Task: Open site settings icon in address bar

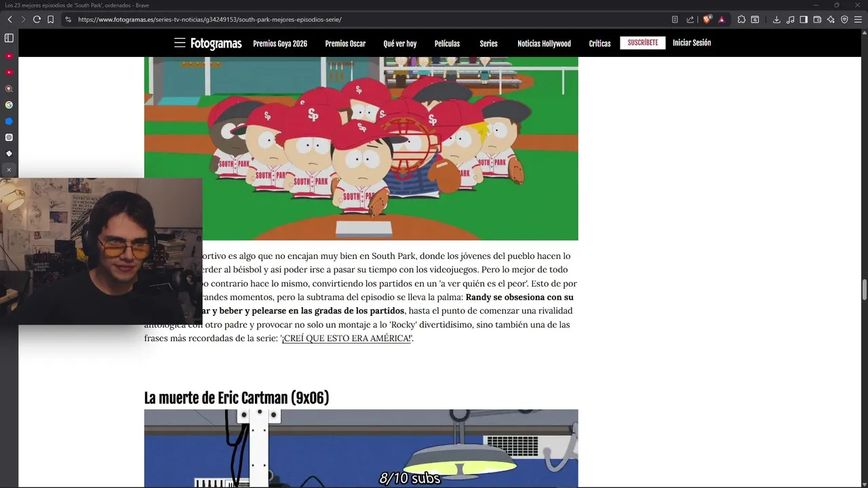Action: pos(68,20)
